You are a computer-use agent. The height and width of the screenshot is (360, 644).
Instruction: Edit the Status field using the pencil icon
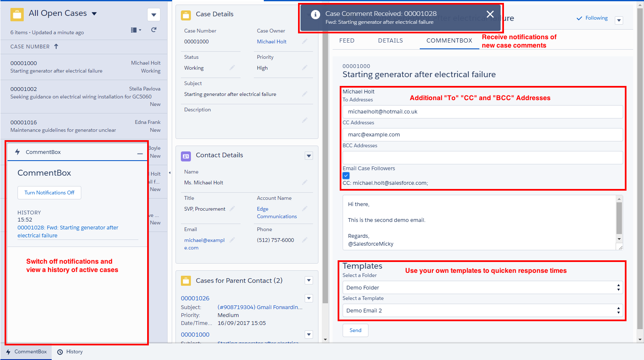click(x=232, y=68)
